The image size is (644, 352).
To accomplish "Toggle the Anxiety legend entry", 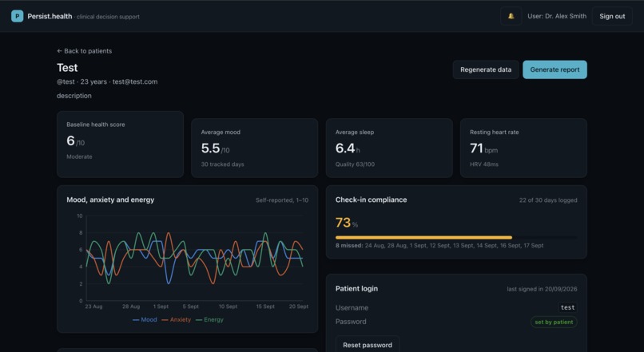I will [x=177, y=319].
